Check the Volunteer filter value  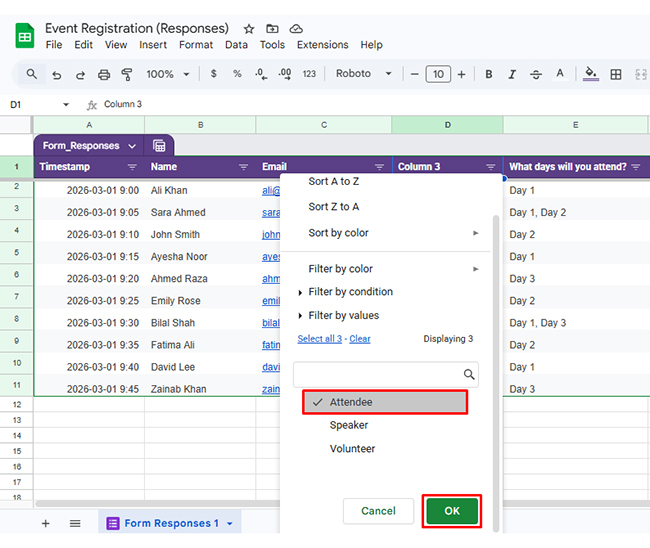pos(352,449)
